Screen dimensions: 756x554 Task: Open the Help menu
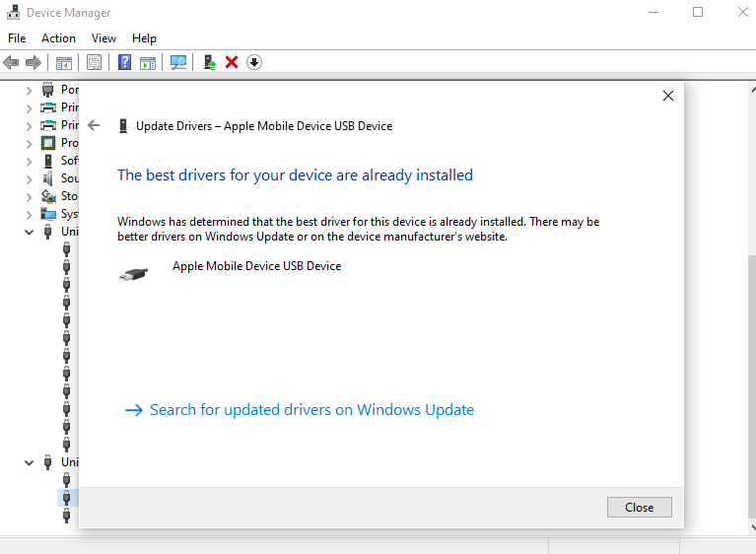click(144, 38)
